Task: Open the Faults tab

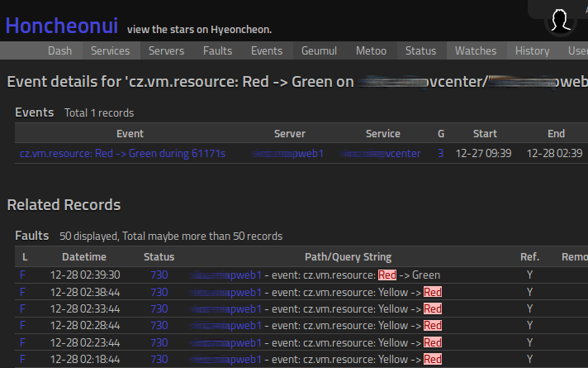Action: (x=217, y=50)
